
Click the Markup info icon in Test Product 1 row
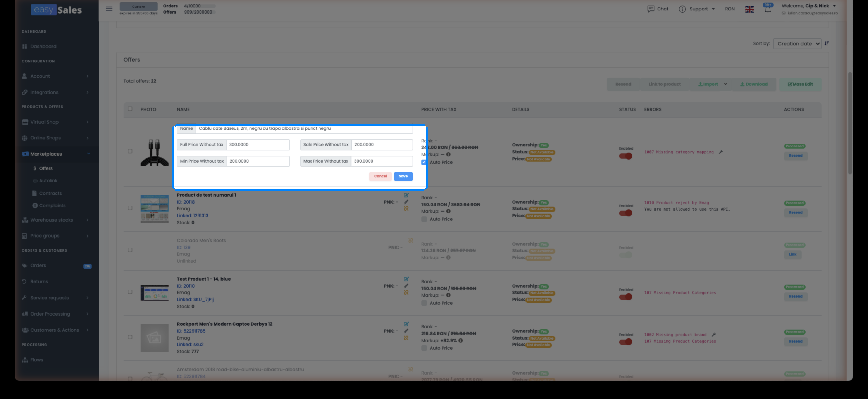448,295
